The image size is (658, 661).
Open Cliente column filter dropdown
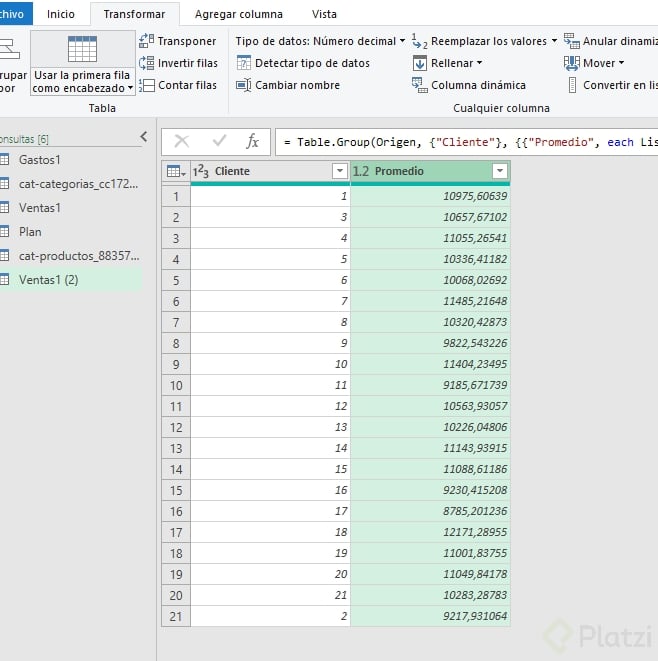[339, 172]
